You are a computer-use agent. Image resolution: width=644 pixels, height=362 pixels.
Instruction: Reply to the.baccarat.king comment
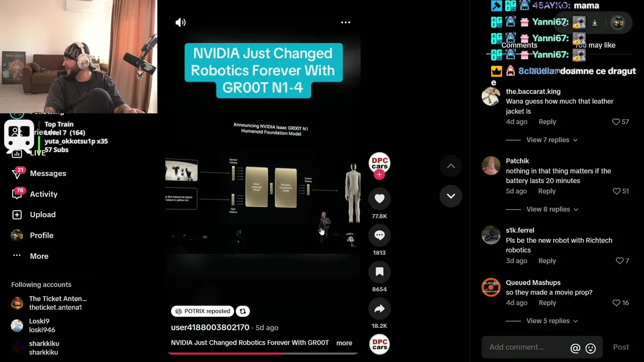547,122
